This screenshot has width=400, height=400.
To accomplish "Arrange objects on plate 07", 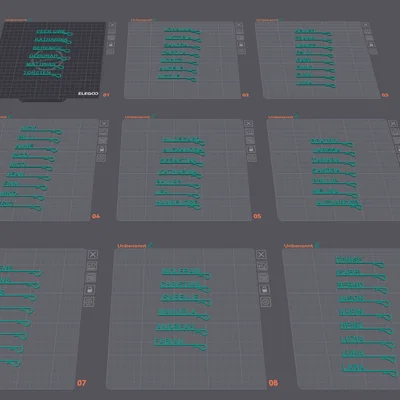I will 91,278.
